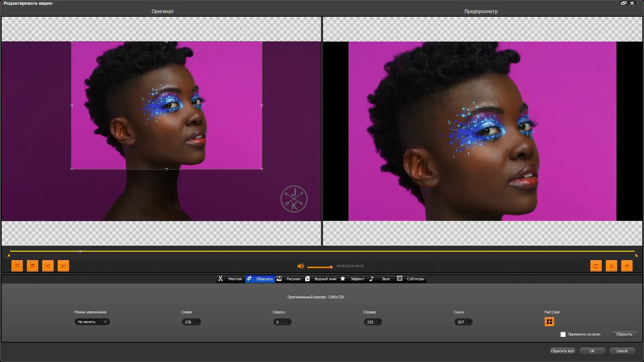The width and height of the screenshot is (644, 362).
Task: Click the rotate video button
Action: click(596, 266)
